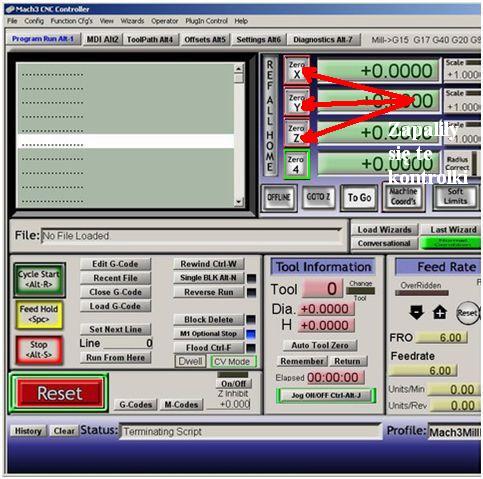Open the Function Cfg's menu
Viewport: 483px width, 479px height.
pyautogui.click(x=72, y=21)
